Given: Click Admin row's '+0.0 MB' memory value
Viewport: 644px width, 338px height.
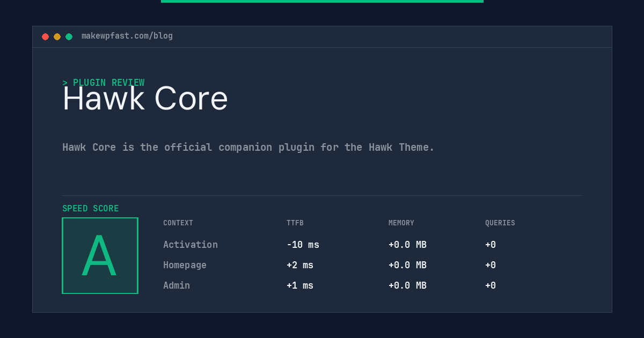Looking at the screenshot, I should [407, 285].
